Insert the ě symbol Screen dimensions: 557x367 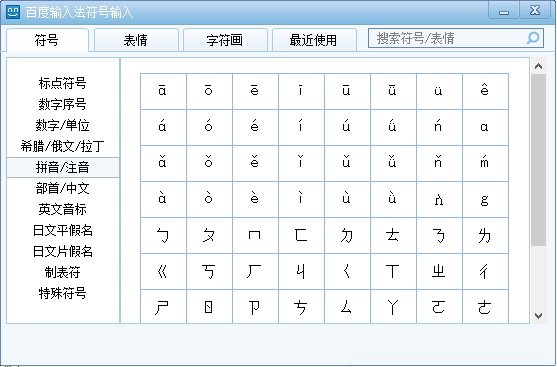tap(255, 163)
